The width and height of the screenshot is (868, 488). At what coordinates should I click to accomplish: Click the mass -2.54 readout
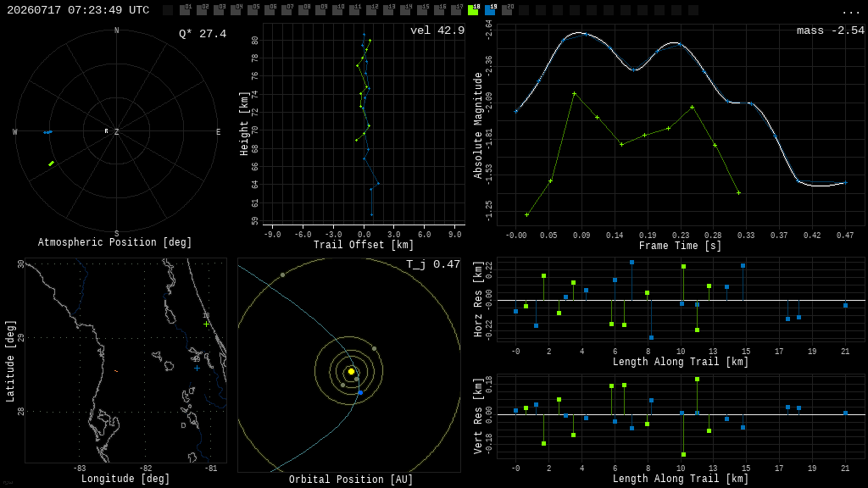click(x=831, y=30)
